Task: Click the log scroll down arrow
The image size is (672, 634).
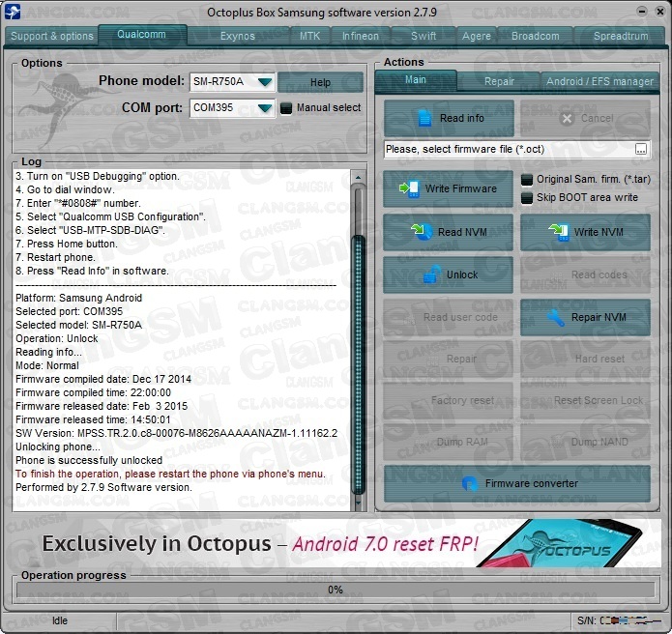Action: [358, 503]
